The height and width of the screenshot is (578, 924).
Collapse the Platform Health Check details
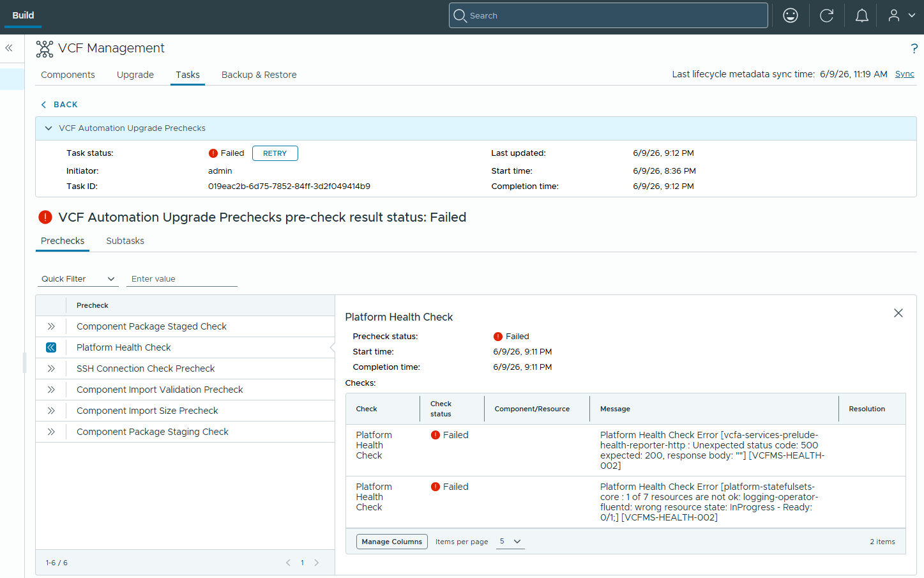(x=51, y=347)
